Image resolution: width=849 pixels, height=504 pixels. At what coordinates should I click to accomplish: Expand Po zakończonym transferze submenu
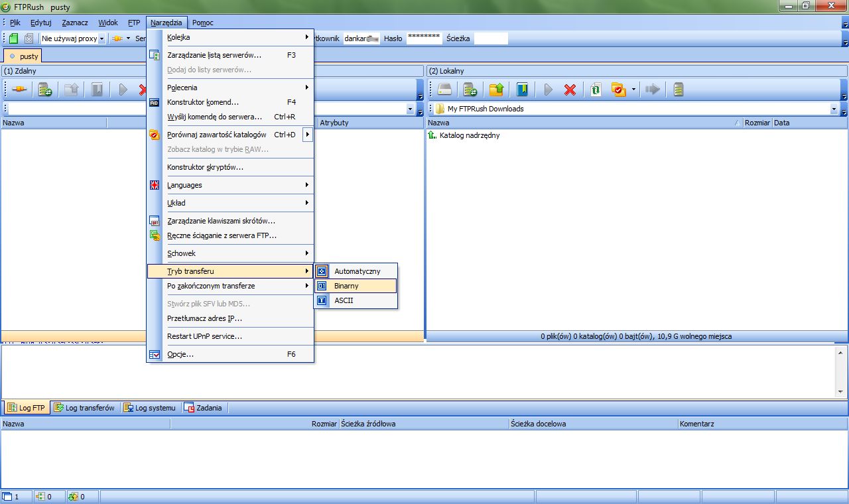[x=229, y=286]
